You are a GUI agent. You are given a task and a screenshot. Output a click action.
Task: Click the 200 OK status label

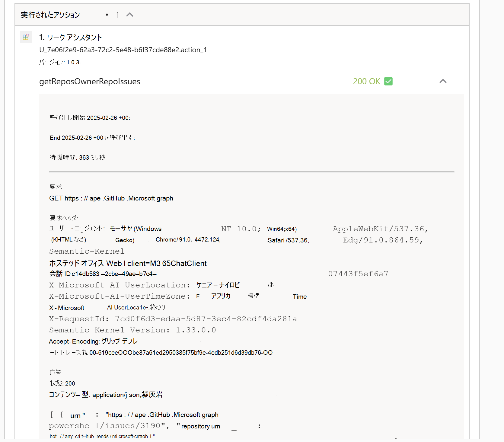pos(366,81)
